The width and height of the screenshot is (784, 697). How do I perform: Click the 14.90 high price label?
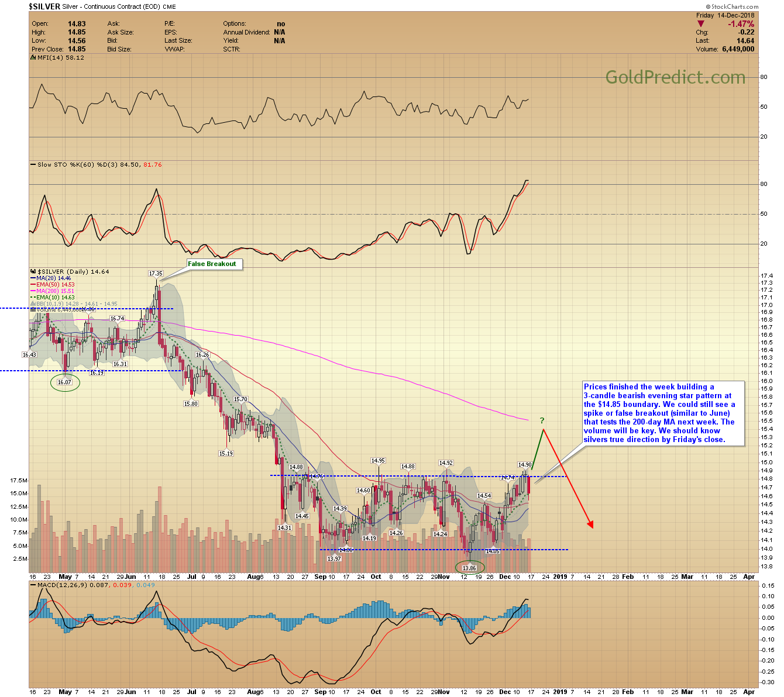(x=524, y=465)
